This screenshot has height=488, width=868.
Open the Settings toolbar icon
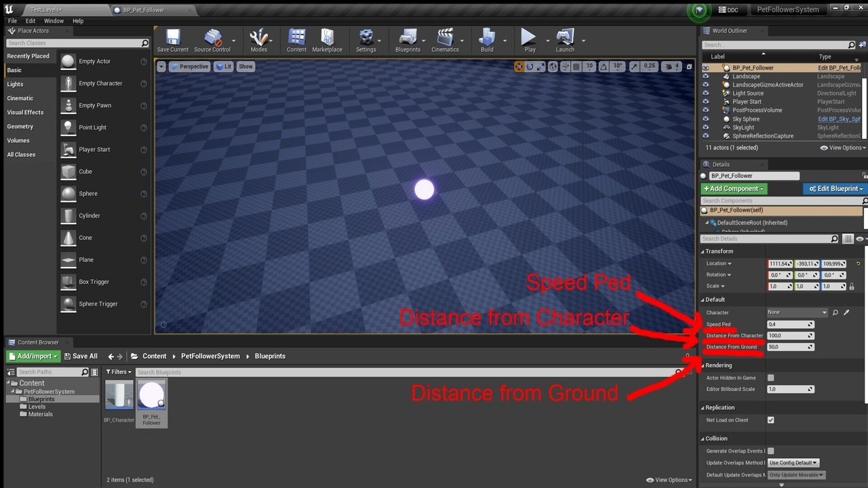tap(366, 41)
